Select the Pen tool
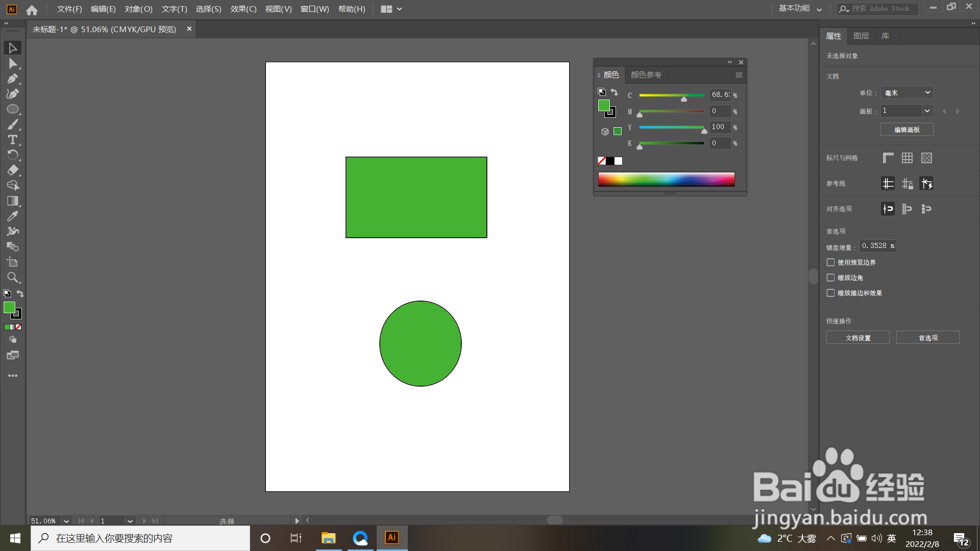The height and width of the screenshot is (551, 980). tap(13, 79)
